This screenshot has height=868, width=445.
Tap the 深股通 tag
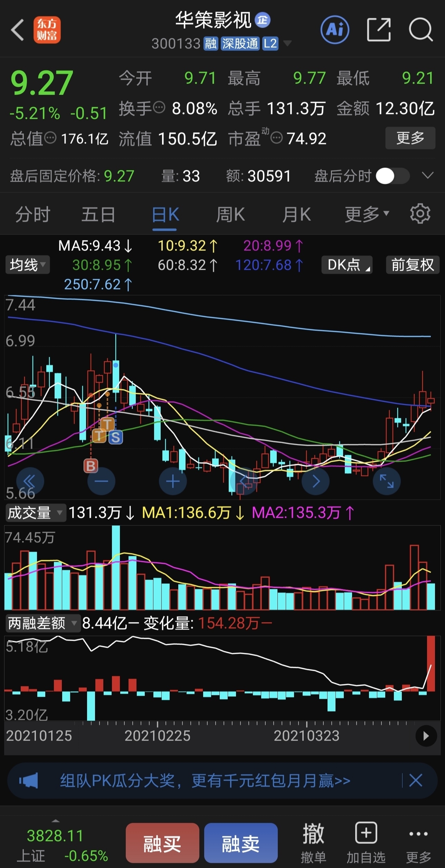(240, 44)
